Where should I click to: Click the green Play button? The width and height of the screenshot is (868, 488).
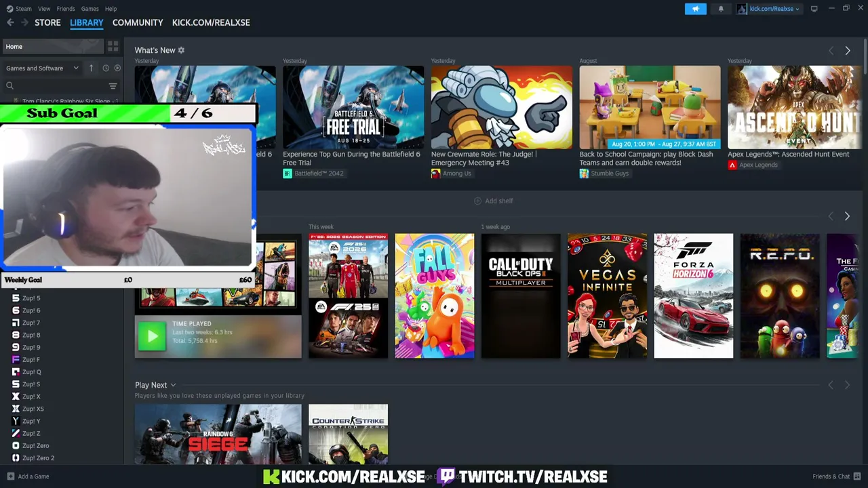[152, 336]
